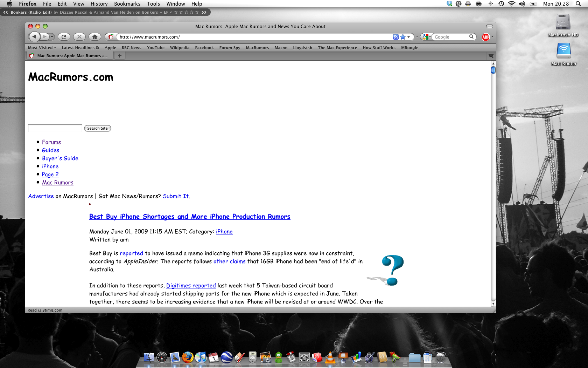588x368 pixels.
Task: Open back/forward history dropdown arrow
Action: tap(52, 37)
